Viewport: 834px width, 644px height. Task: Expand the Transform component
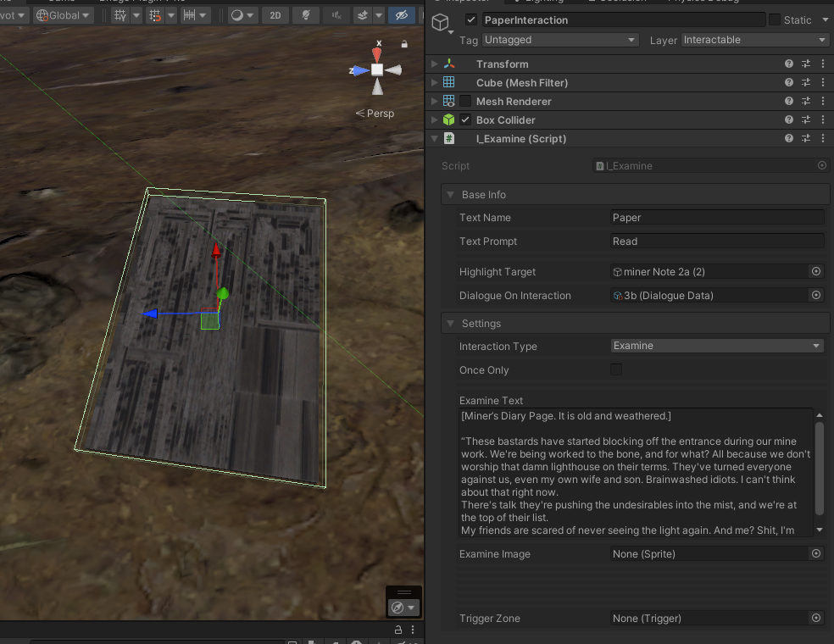click(435, 64)
